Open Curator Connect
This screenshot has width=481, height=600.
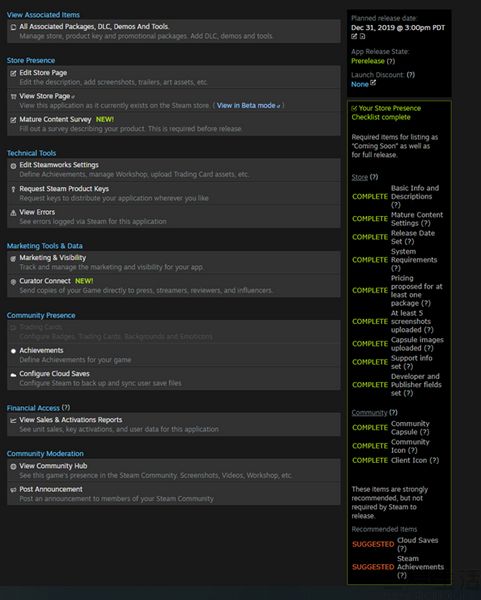(45, 281)
